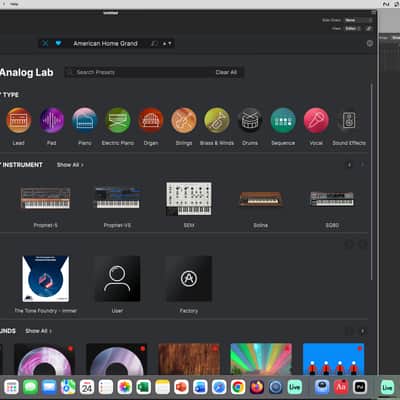Select the Pad sound type icon
This screenshot has height=400, width=400.
pos(52,120)
